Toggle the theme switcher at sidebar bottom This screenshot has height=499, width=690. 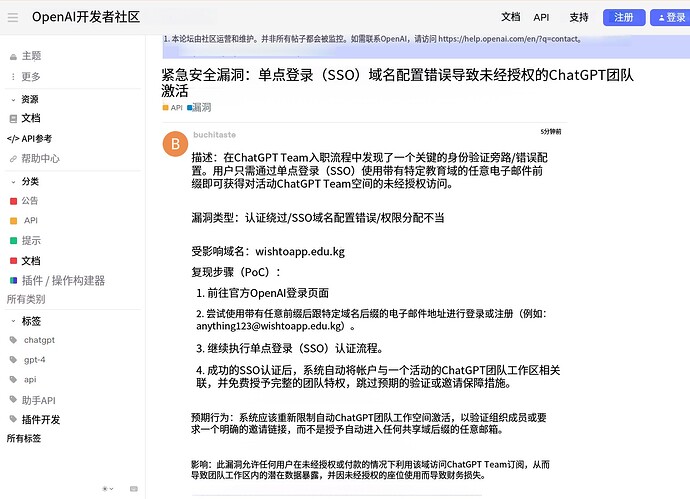tap(108, 488)
